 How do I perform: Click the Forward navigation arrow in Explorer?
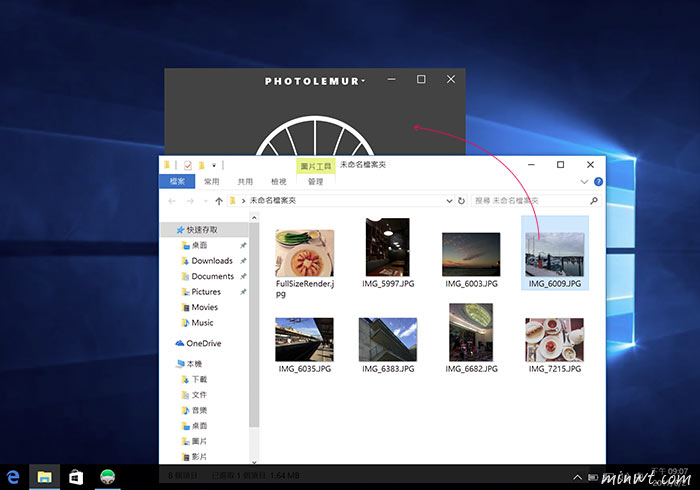(x=190, y=201)
